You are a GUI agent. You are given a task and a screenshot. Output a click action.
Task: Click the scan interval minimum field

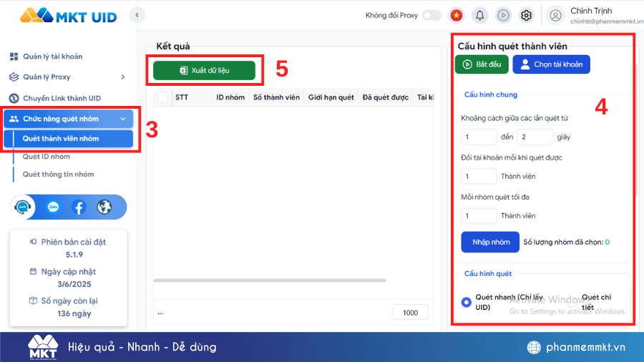point(479,137)
